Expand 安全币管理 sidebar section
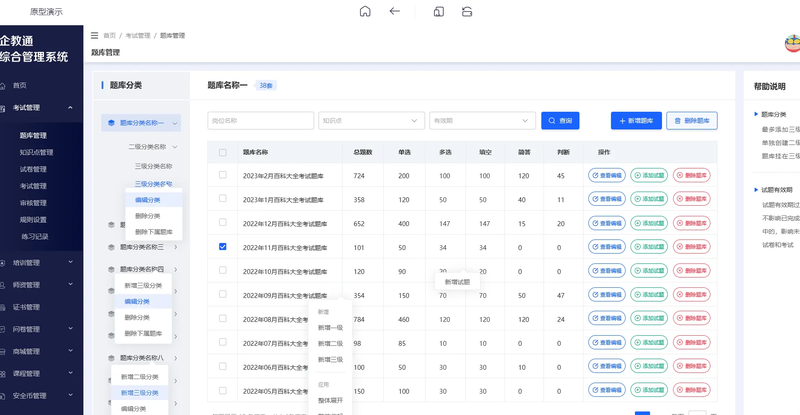 70,395
